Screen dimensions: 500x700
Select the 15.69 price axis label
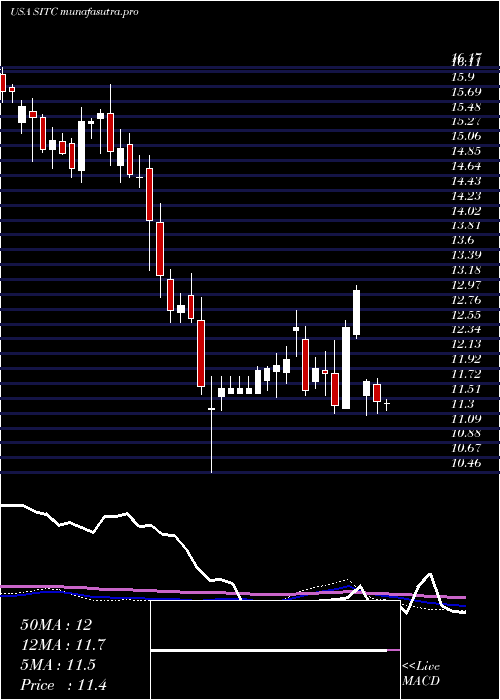click(467, 92)
